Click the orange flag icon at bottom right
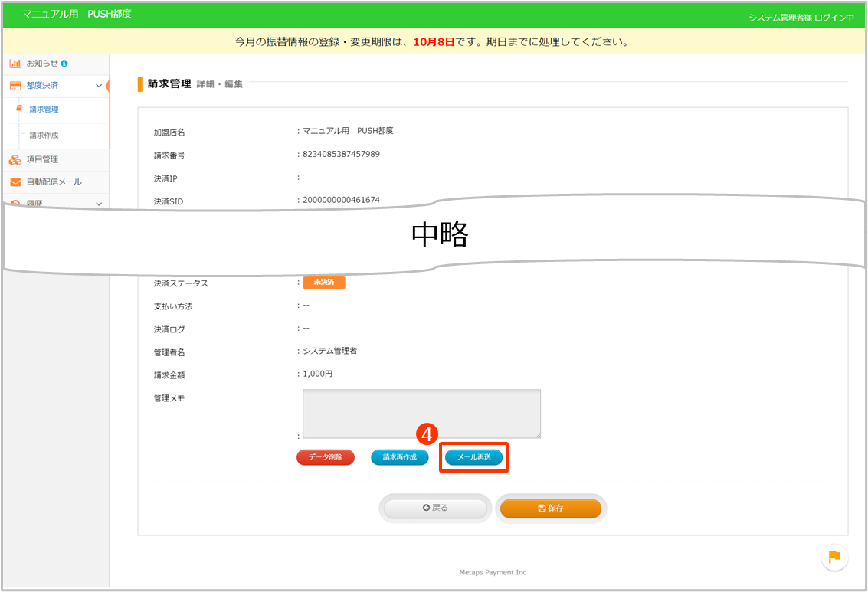 [834, 557]
